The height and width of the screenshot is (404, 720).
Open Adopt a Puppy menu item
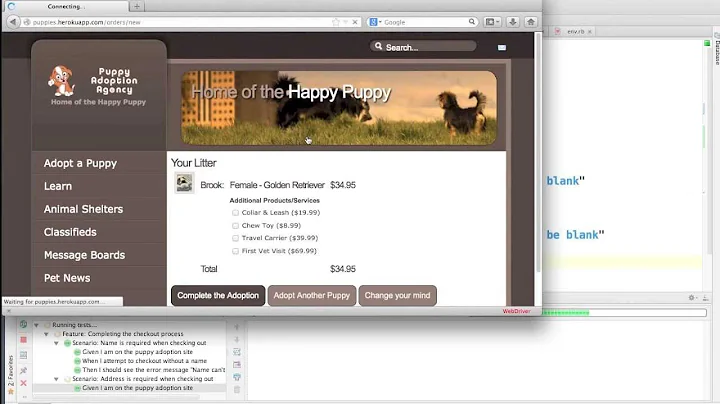80,163
